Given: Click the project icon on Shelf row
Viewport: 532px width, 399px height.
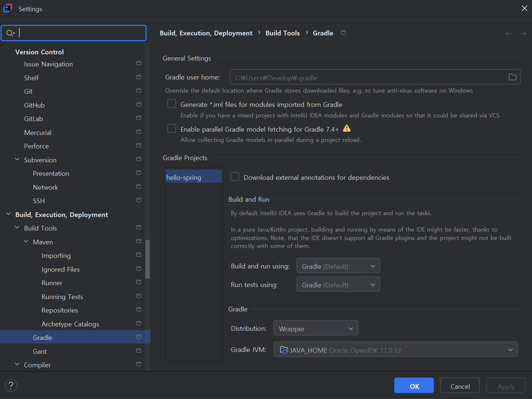Looking at the screenshot, I should 139,77.
